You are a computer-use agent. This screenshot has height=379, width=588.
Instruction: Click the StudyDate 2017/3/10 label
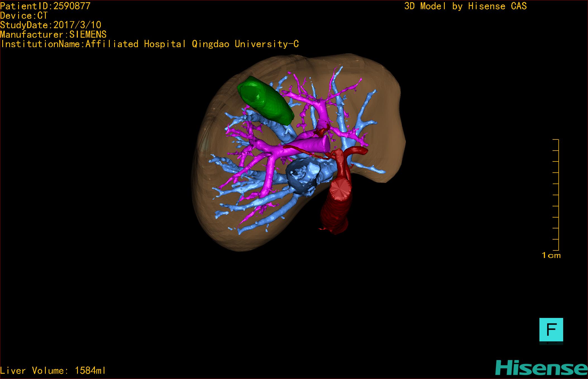point(51,25)
